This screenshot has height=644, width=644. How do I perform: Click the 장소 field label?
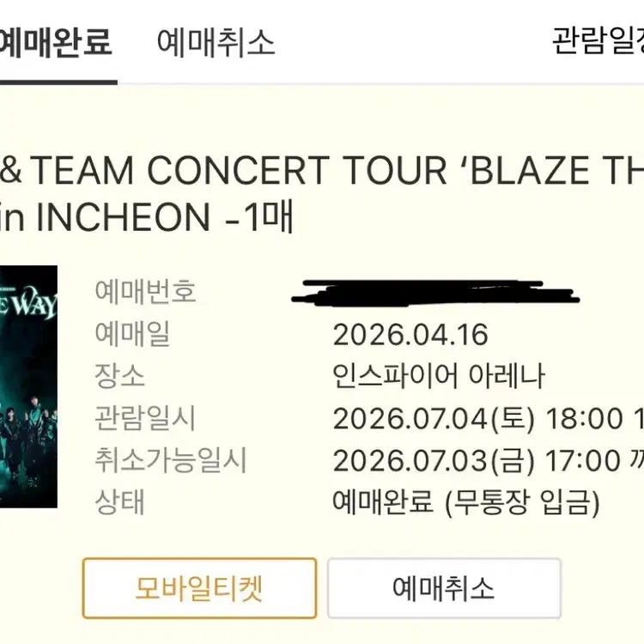119,376
